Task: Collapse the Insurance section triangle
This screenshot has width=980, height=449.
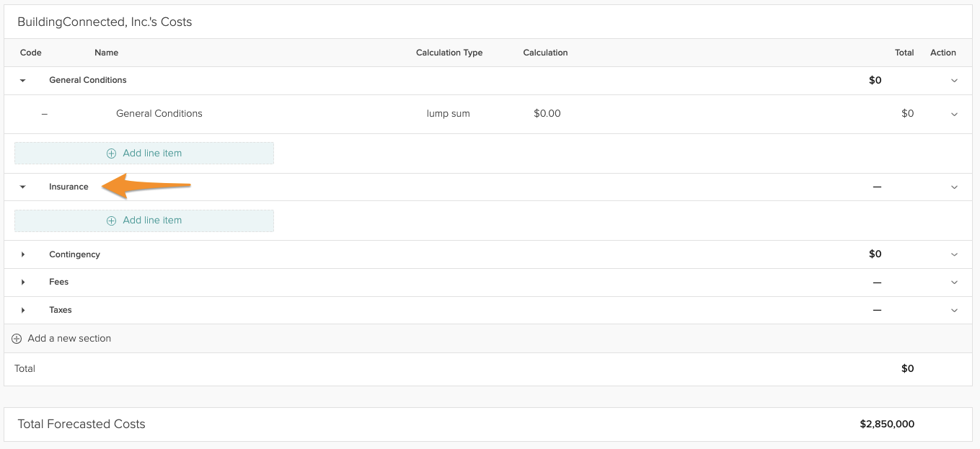Action: [x=23, y=187]
